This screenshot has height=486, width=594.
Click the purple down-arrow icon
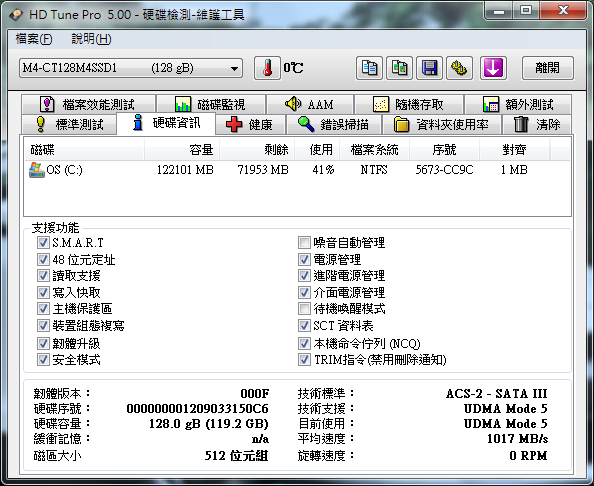pos(493,68)
